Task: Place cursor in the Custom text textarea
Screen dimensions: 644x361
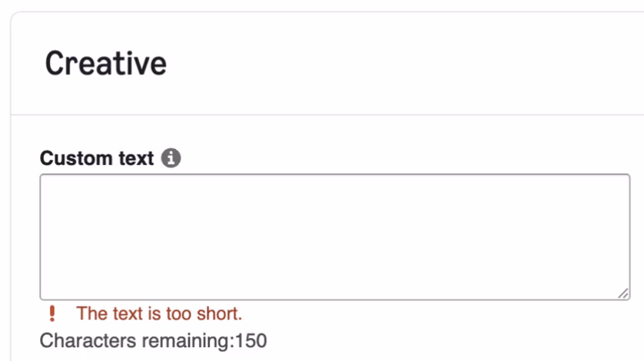Action: (x=334, y=237)
